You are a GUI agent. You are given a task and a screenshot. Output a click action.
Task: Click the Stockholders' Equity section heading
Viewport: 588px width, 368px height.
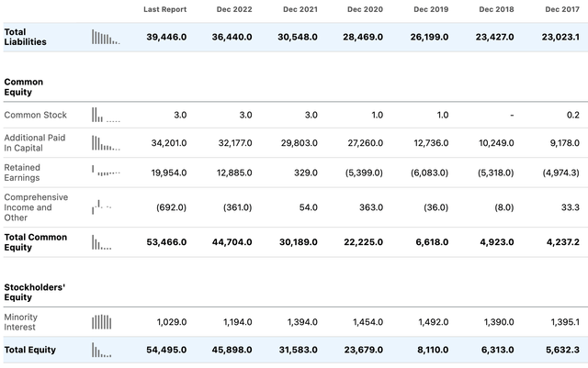click(35, 293)
